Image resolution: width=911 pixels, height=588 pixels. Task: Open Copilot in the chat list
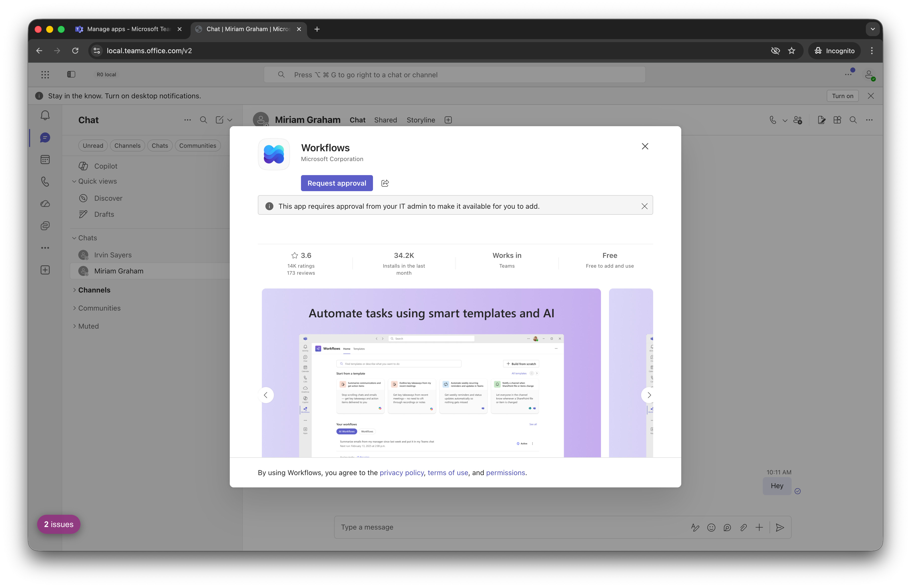(x=150, y=166)
